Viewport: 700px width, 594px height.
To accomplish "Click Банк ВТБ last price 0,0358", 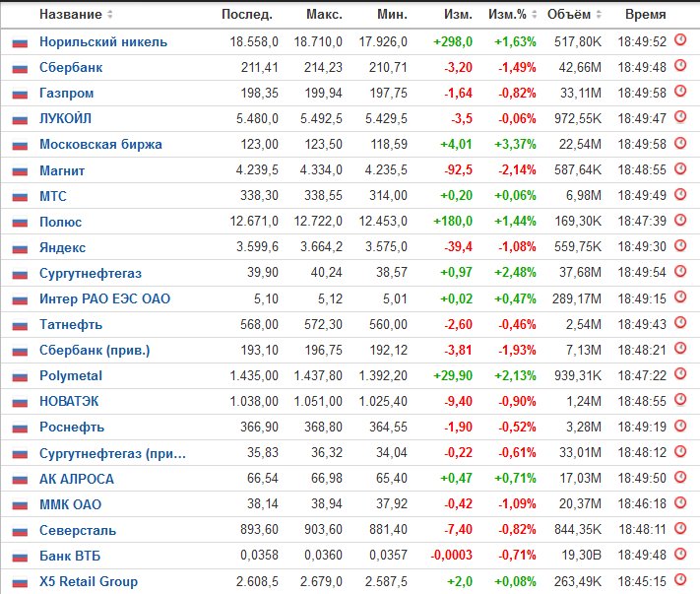I will (x=259, y=556).
